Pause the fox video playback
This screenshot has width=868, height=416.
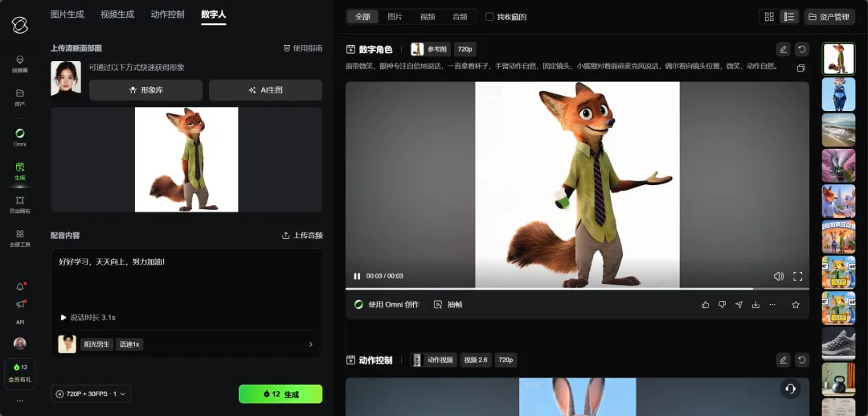point(357,276)
